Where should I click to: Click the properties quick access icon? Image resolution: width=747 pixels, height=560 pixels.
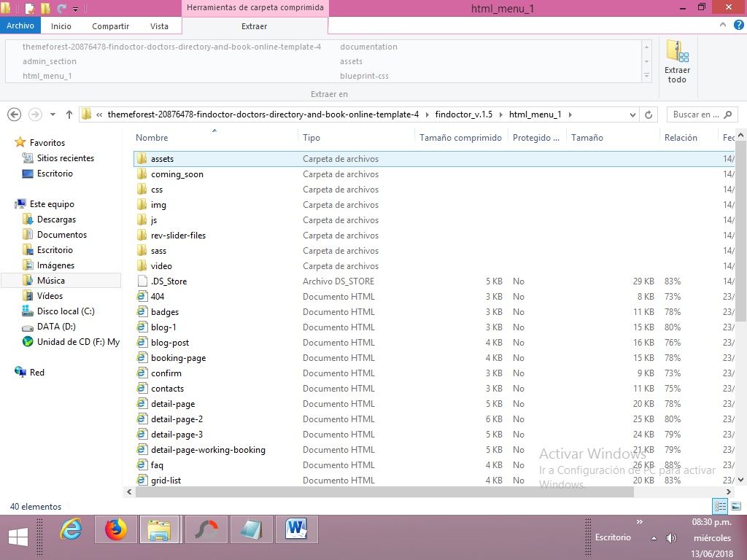(29, 8)
